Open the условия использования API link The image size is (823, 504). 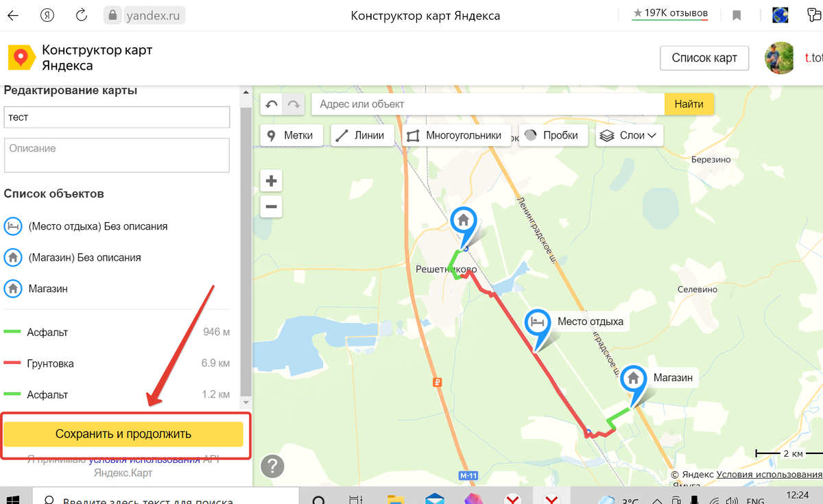tap(144, 459)
